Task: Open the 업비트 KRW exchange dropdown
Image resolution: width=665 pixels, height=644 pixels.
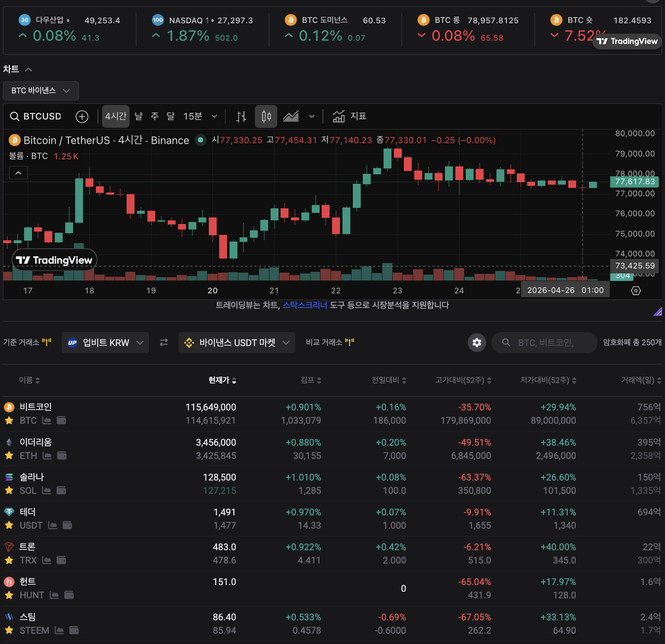Action: pyautogui.click(x=105, y=342)
